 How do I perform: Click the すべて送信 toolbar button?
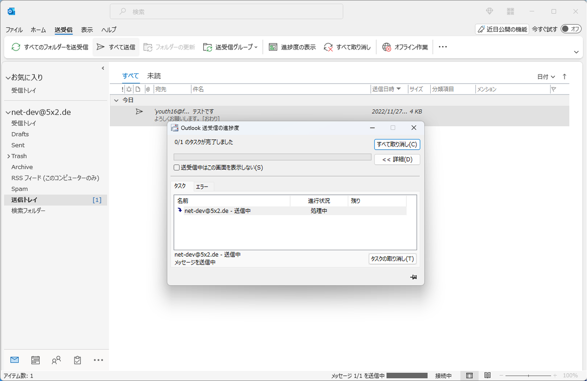click(x=116, y=47)
